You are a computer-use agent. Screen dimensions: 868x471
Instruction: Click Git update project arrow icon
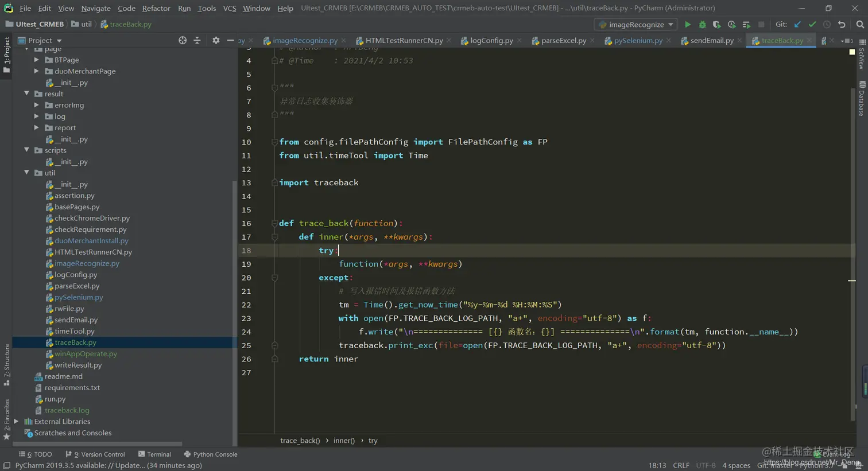click(797, 25)
